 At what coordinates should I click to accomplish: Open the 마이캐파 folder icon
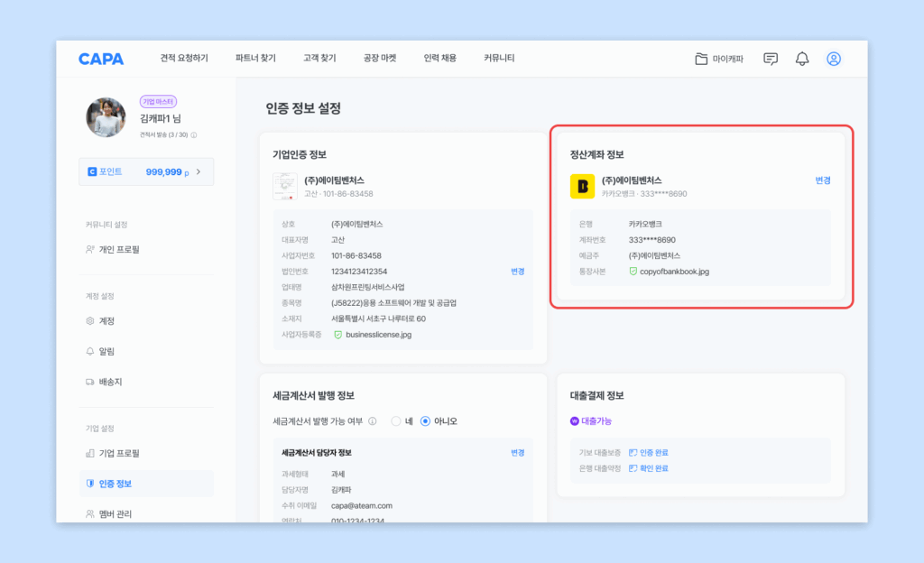click(x=700, y=59)
